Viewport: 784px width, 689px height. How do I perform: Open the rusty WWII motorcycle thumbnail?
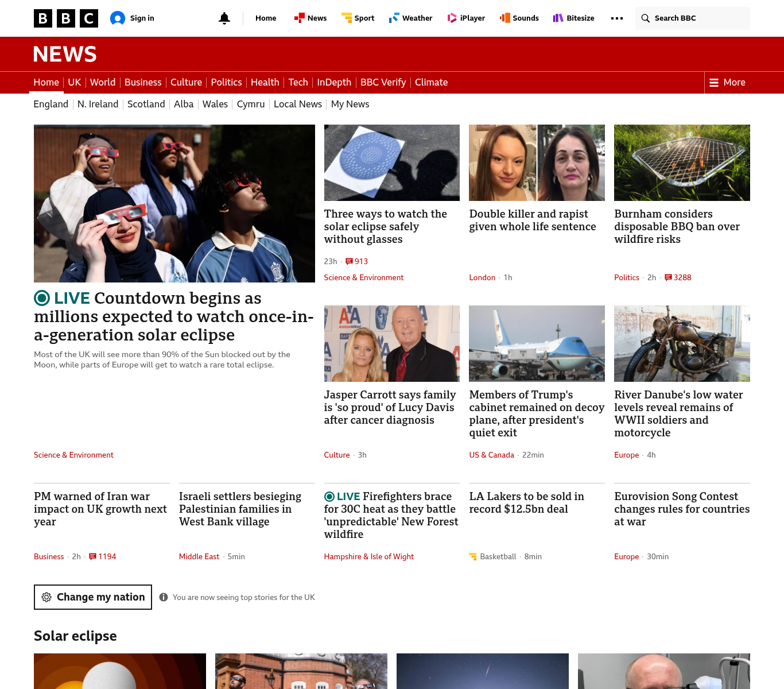[682, 343]
